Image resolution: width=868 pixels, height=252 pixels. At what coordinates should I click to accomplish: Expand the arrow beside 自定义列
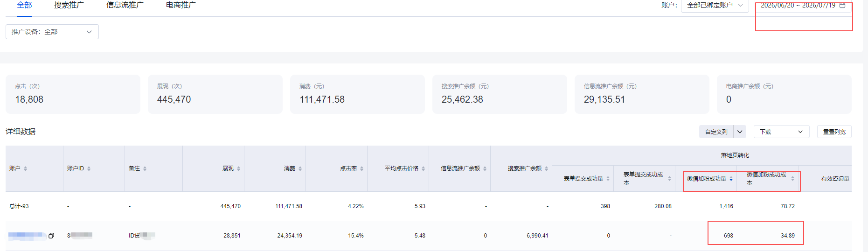[x=740, y=132]
